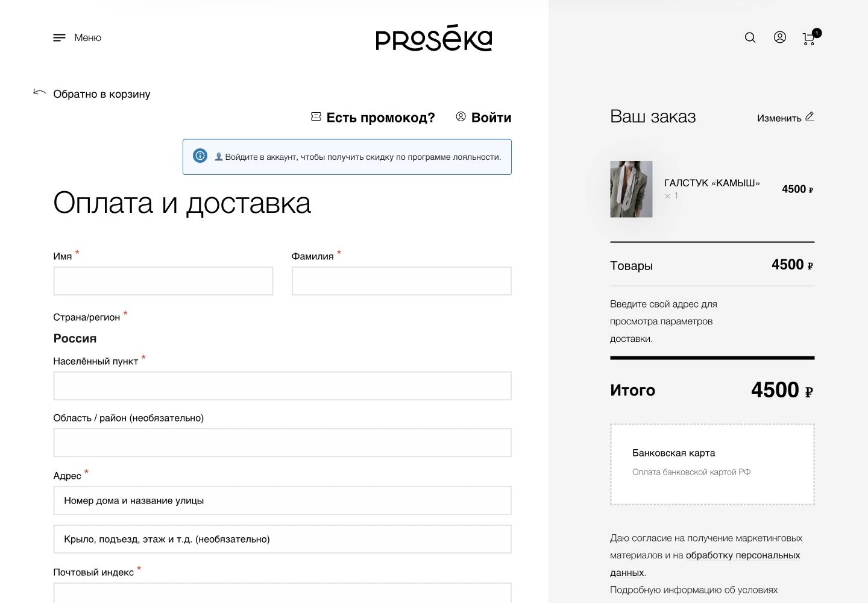Click the Войти login link
Viewport: 868px width, 603px height.
[491, 118]
